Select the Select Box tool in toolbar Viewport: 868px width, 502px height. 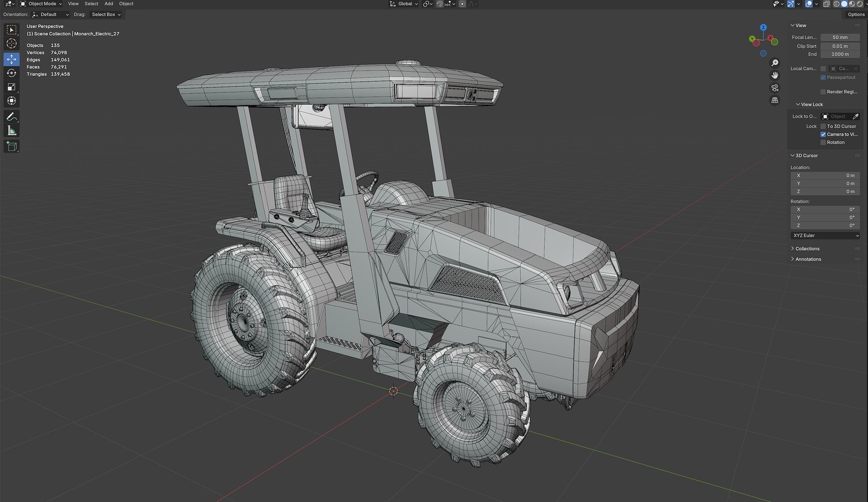(x=12, y=30)
